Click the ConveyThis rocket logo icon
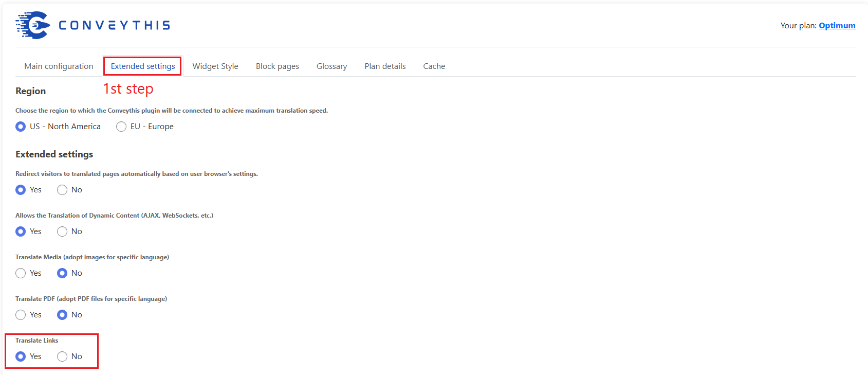868x375 pixels. tap(33, 25)
